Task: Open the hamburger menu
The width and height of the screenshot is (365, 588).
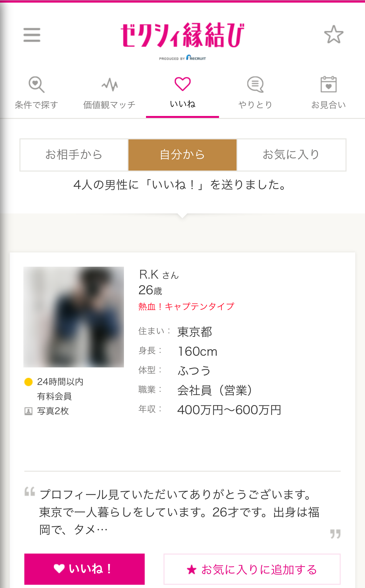Action: (x=32, y=35)
